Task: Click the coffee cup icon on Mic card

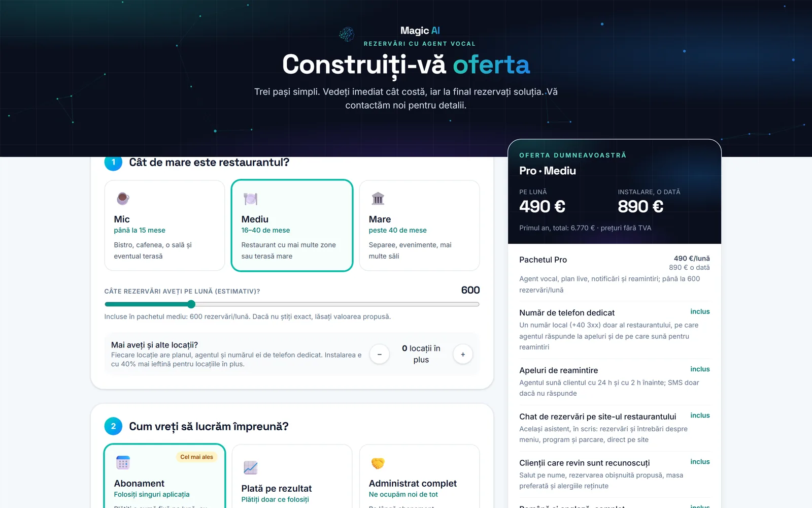Action: tap(123, 199)
